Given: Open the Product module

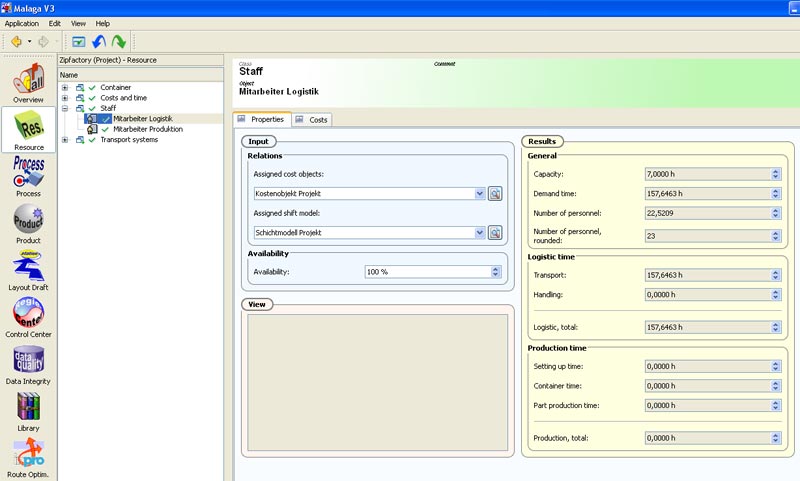Looking at the screenshot, I should tap(29, 223).
